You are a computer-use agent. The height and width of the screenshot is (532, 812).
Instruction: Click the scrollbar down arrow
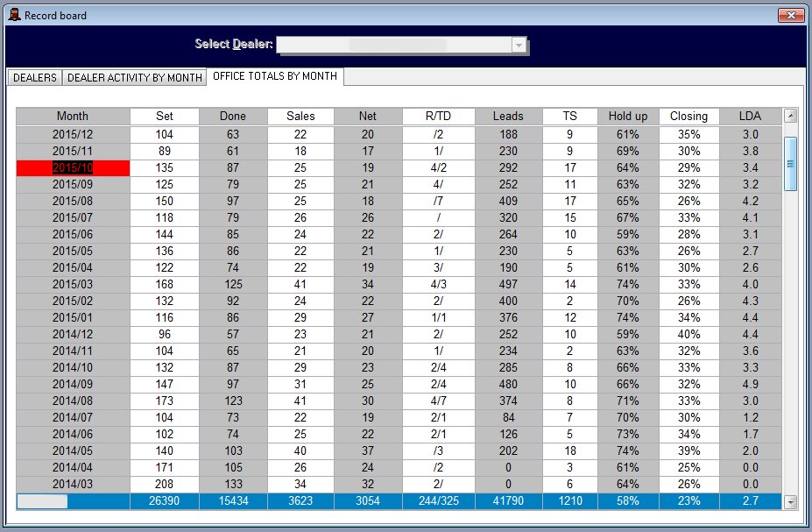[x=790, y=501]
